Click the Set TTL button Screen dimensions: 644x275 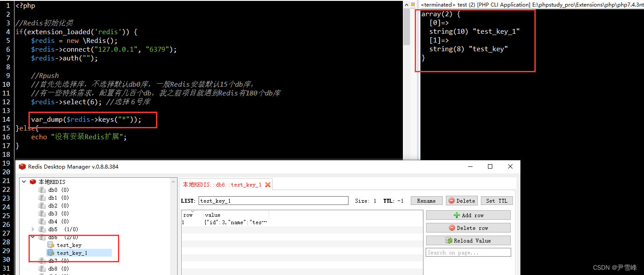pos(496,200)
